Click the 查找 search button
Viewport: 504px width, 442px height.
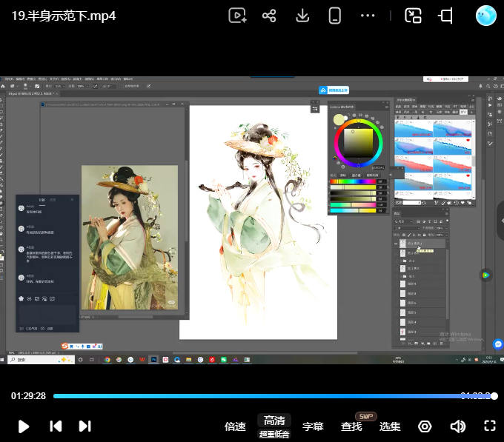click(351, 426)
